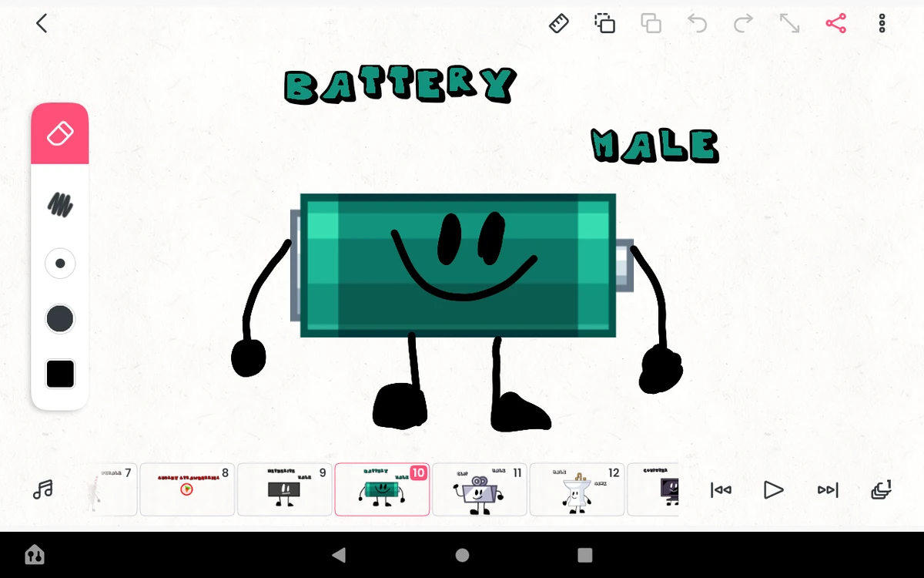
Task: Open the brush opacity setting
Action: tap(60, 318)
